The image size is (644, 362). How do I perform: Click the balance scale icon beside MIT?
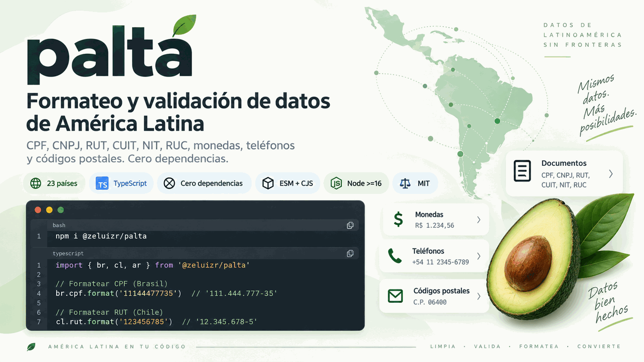[405, 183]
